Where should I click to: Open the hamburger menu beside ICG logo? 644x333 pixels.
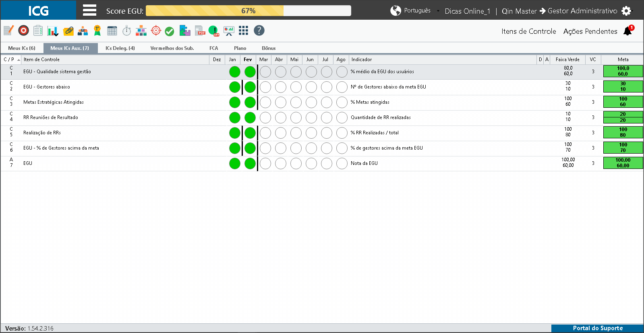coord(89,10)
